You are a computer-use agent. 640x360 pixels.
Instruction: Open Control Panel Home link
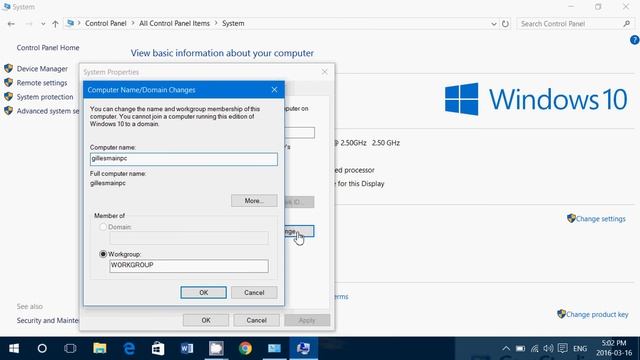(48, 48)
